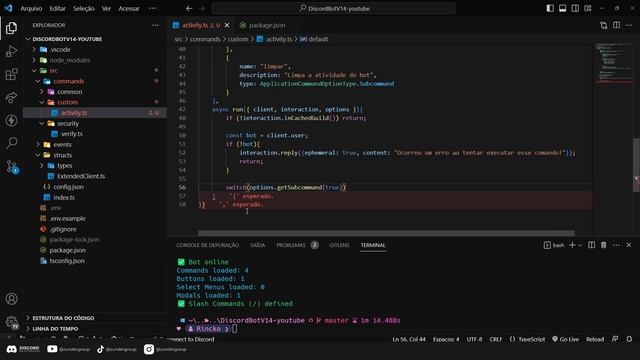640x360 pixels.
Task: Collapse the src folder
Action: (53, 71)
